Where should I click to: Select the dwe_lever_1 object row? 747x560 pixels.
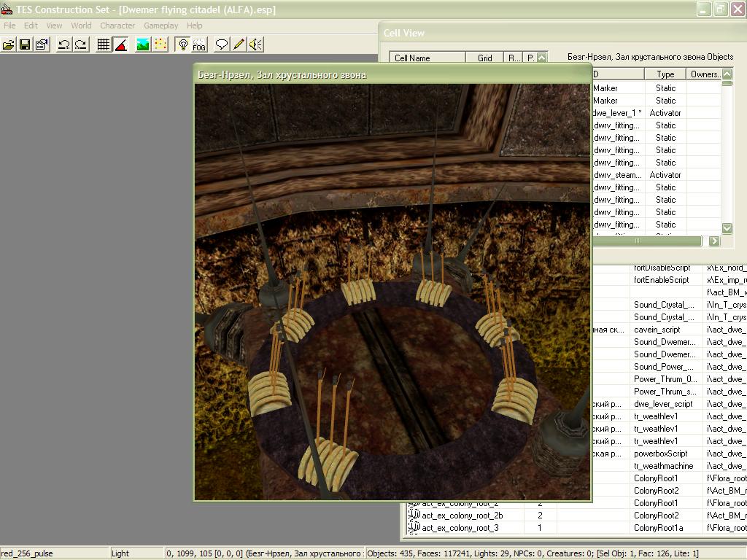tap(656, 113)
